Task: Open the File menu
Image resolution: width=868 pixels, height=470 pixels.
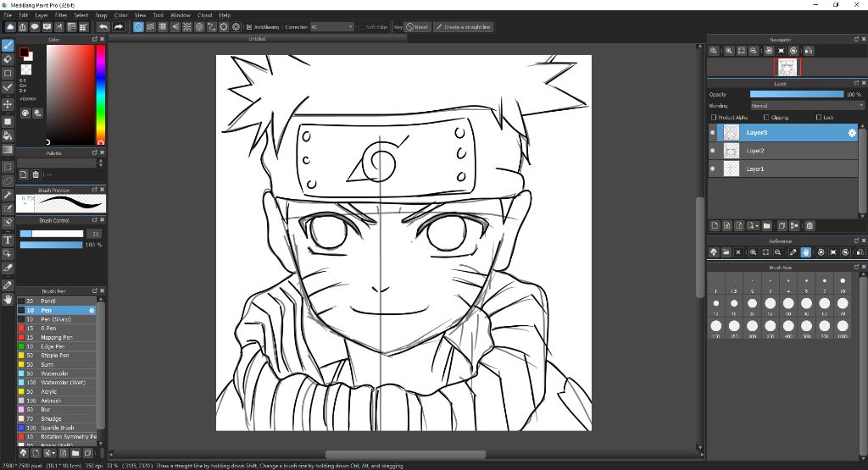Action: [8, 15]
